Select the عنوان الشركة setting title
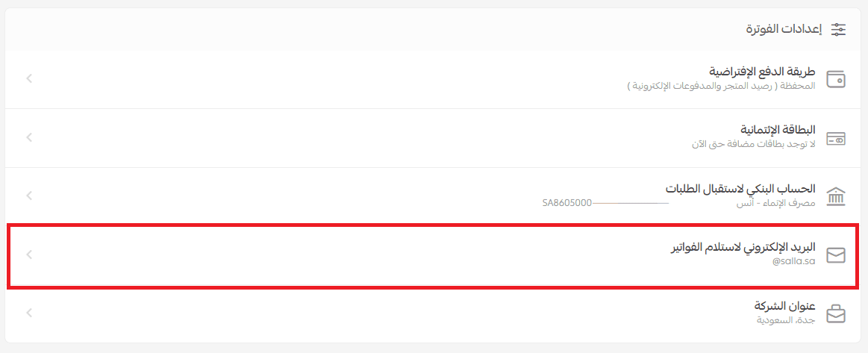Viewport: 868px width, 353px height. pyautogui.click(x=784, y=306)
